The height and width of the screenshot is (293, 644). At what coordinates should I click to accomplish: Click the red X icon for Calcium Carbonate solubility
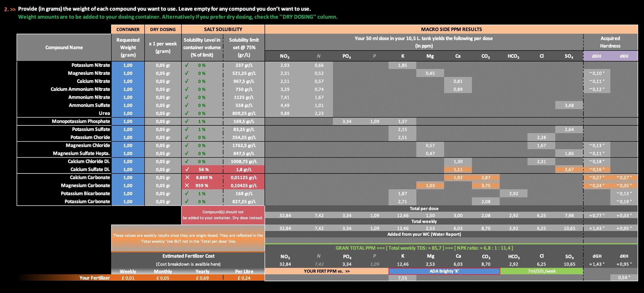[187, 178]
